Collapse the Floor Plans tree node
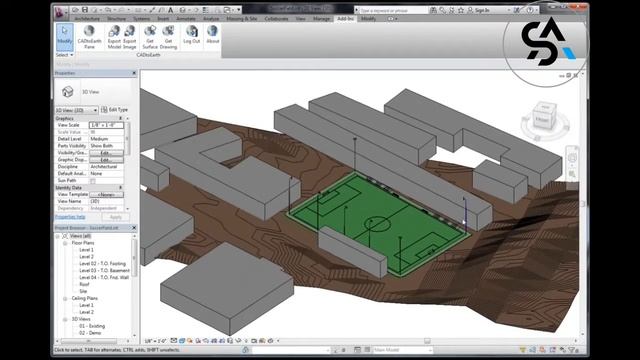The height and width of the screenshot is (360, 640). tap(65, 243)
